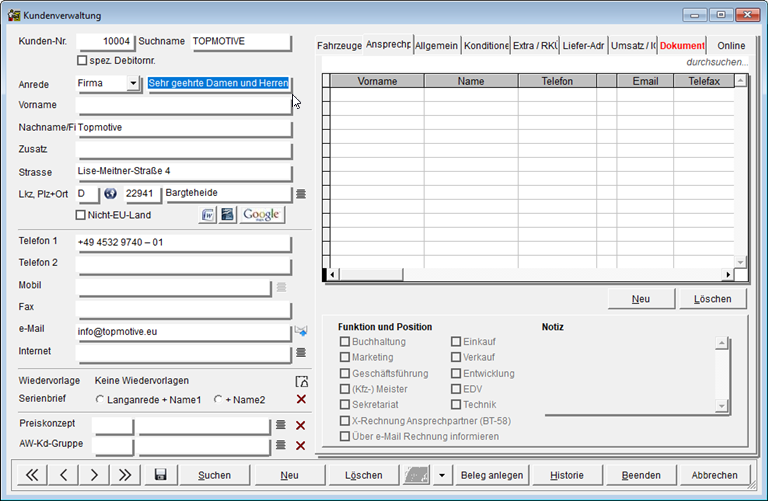Switch to Fahrzeuge tab

point(339,46)
